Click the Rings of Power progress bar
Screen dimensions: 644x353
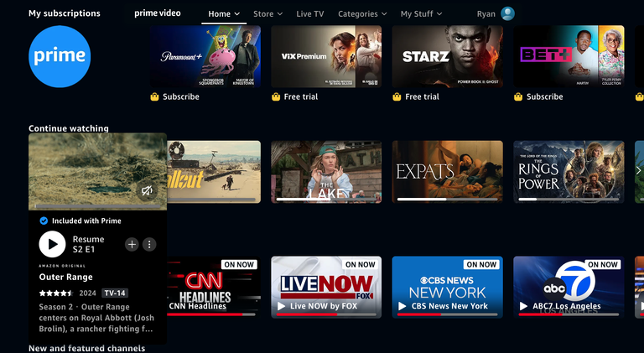click(569, 200)
